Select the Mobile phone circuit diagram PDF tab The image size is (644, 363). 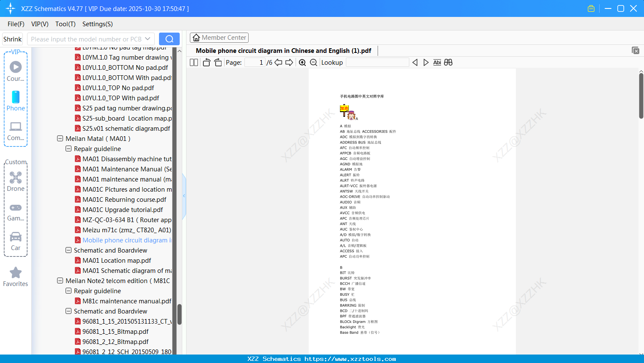(283, 51)
